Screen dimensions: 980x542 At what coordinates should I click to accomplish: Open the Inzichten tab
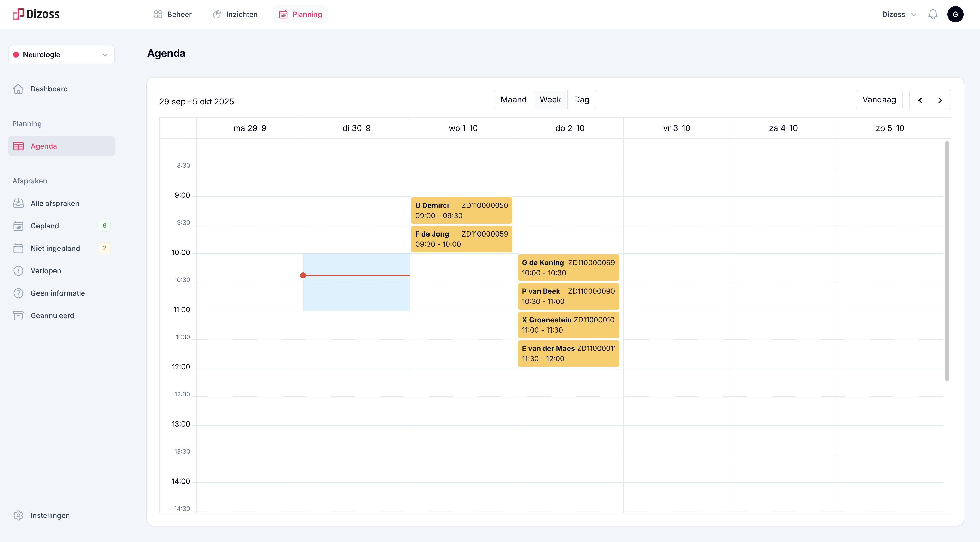235,15
